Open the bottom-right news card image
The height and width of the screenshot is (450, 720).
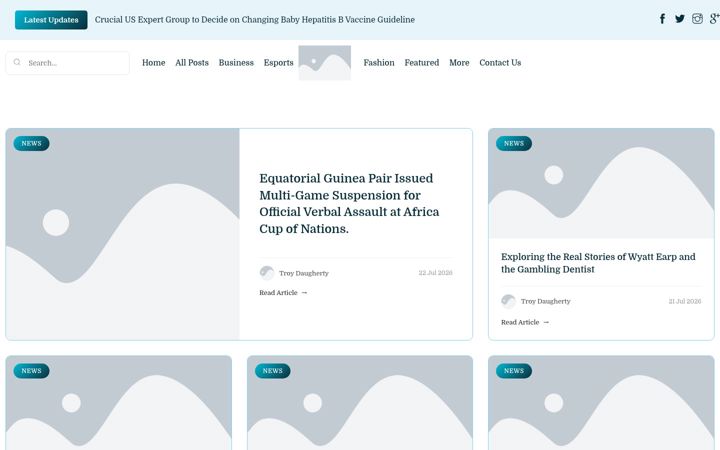[x=601, y=403]
